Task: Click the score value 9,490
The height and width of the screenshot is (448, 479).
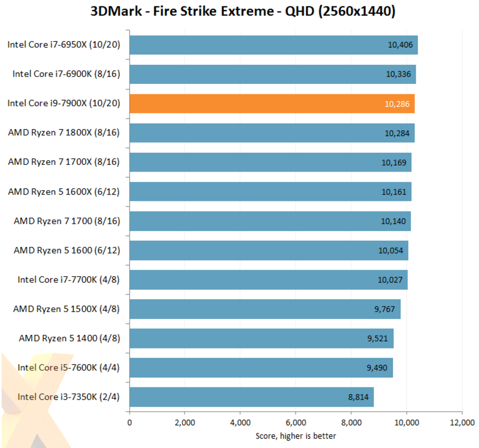Action: tap(377, 368)
